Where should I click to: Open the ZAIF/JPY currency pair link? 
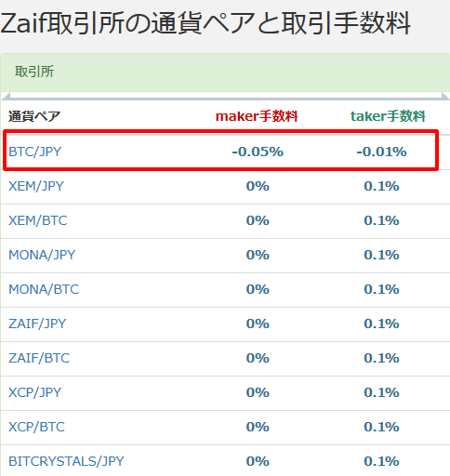coord(37,324)
